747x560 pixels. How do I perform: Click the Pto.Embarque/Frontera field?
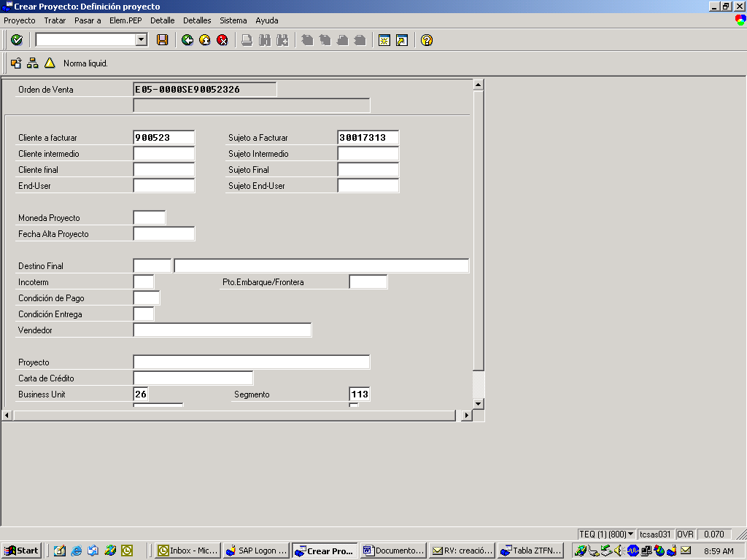368,282
